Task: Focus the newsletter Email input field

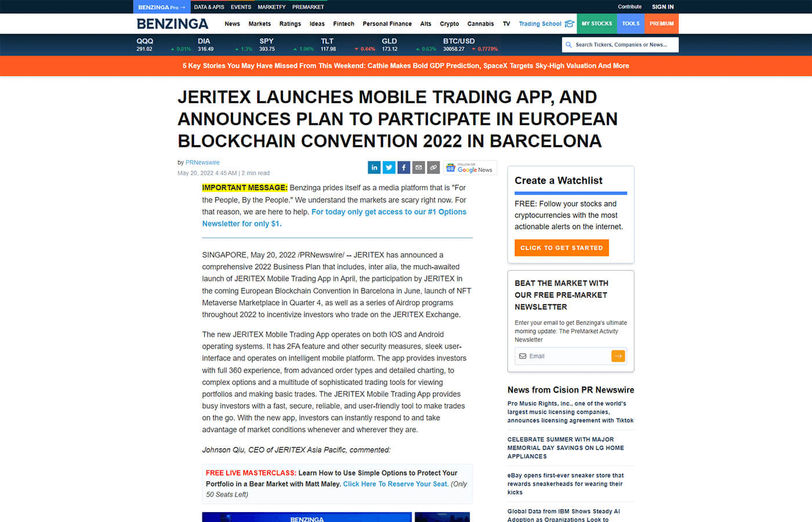Action: point(563,356)
